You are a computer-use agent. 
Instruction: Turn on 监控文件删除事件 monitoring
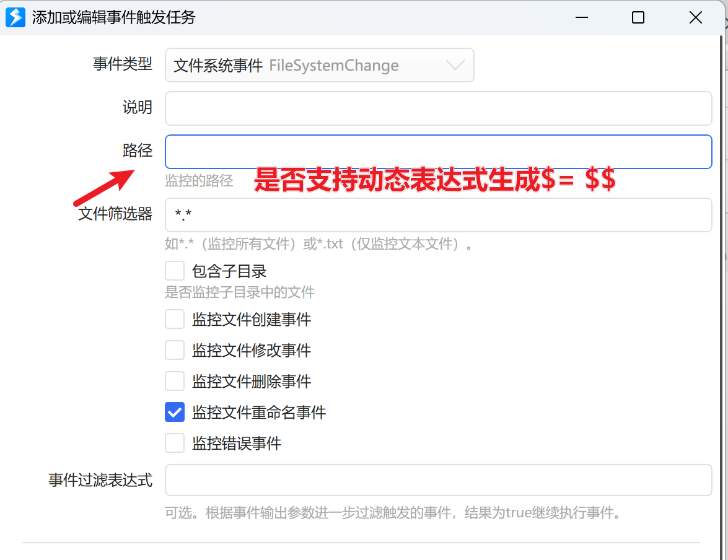175,381
